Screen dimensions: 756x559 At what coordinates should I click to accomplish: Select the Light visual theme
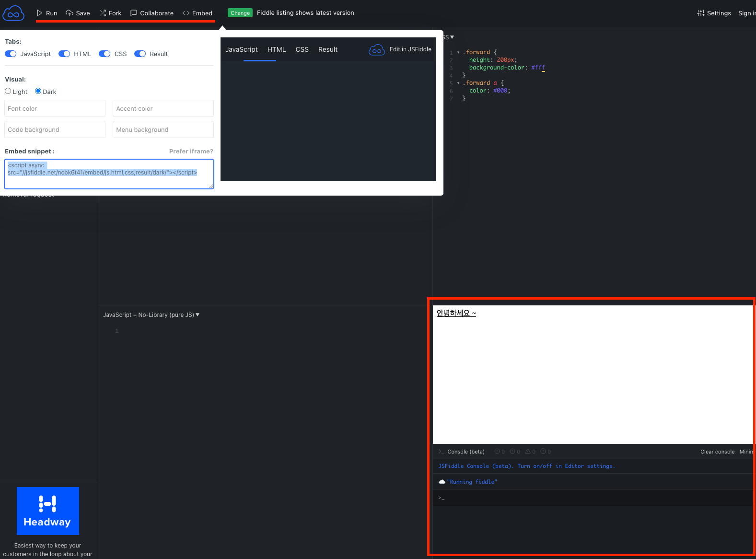8,91
